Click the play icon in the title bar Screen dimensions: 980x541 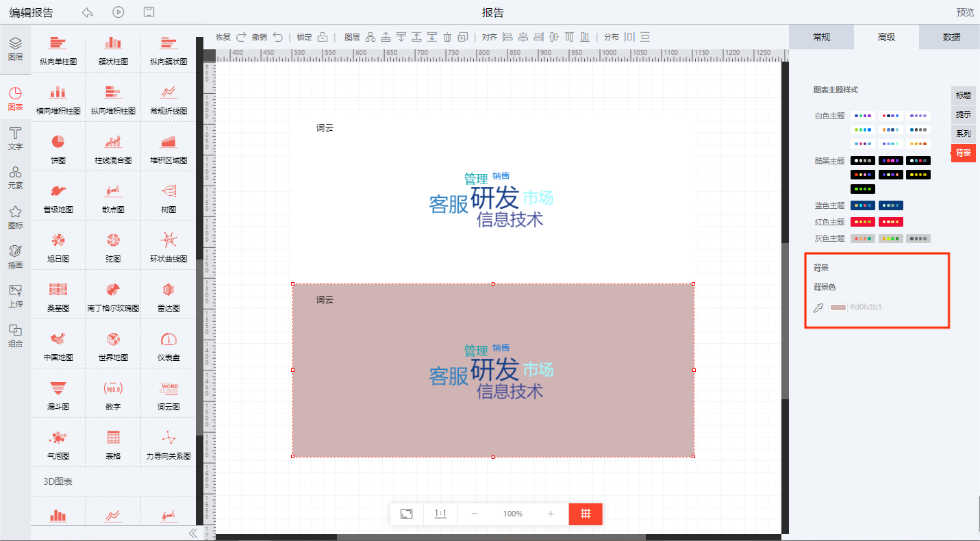pyautogui.click(x=118, y=12)
